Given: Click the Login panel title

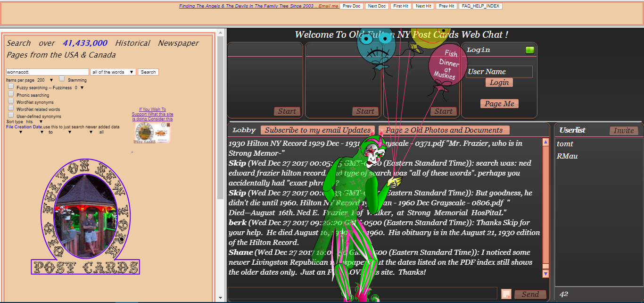Looking at the screenshot, I should point(479,50).
